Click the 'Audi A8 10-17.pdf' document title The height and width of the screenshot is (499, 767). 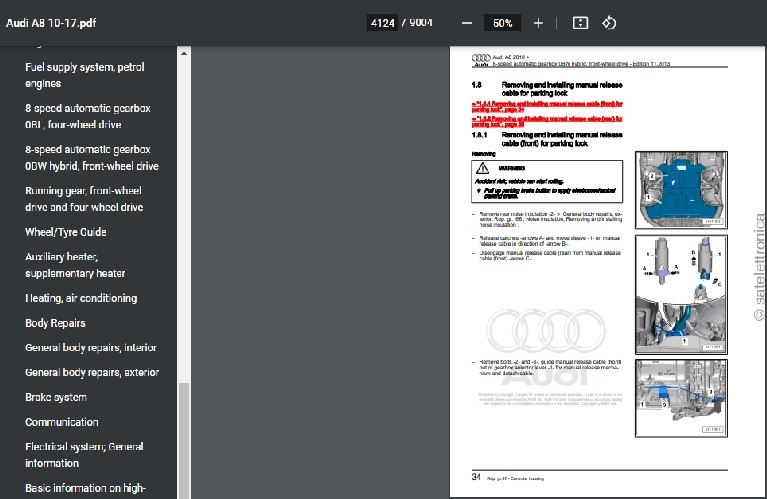(x=51, y=23)
